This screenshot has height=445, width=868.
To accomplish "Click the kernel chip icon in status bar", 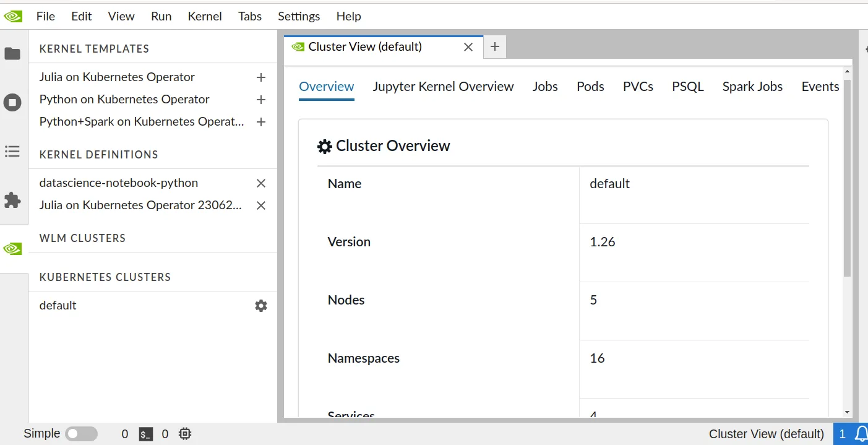I will pyautogui.click(x=184, y=434).
